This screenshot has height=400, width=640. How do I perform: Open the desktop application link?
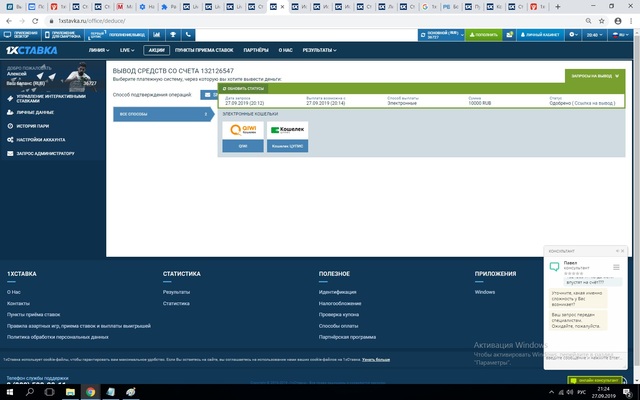click(21, 35)
